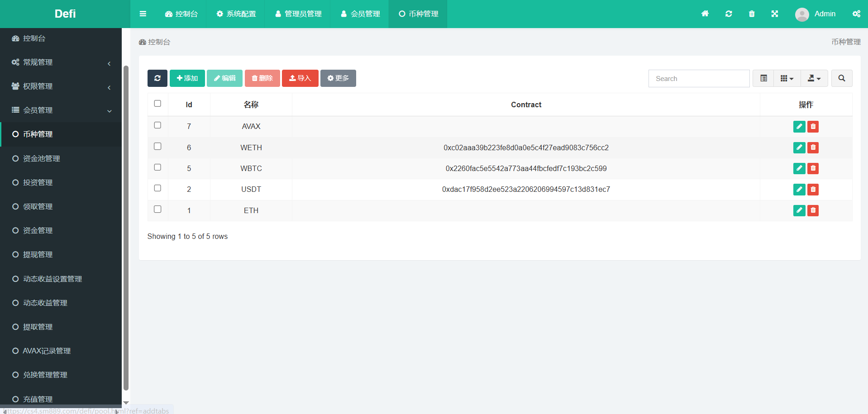Tick the WBTC row checkbox
This screenshot has height=414, width=868.
[x=157, y=167]
